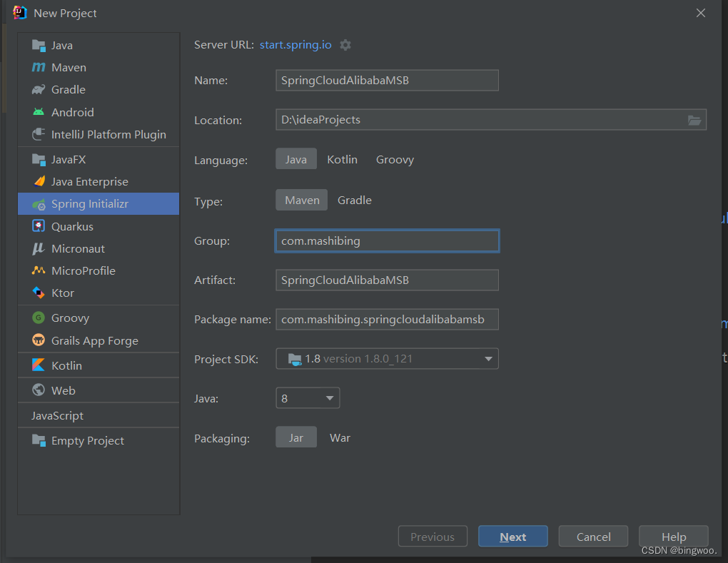Click the disabled Previous button

click(433, 537)
